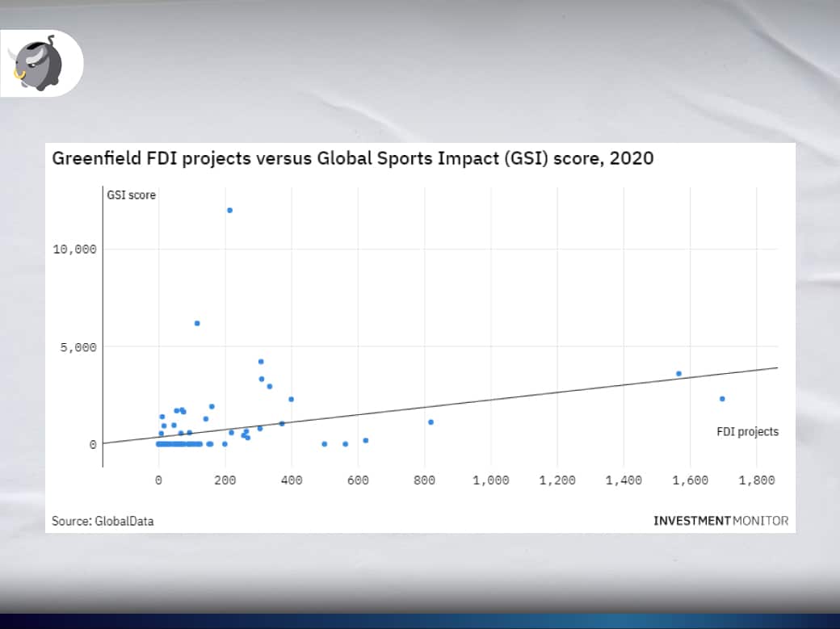
Task: Click the data point near 620 FDI projects
Action: click(365, 441)
